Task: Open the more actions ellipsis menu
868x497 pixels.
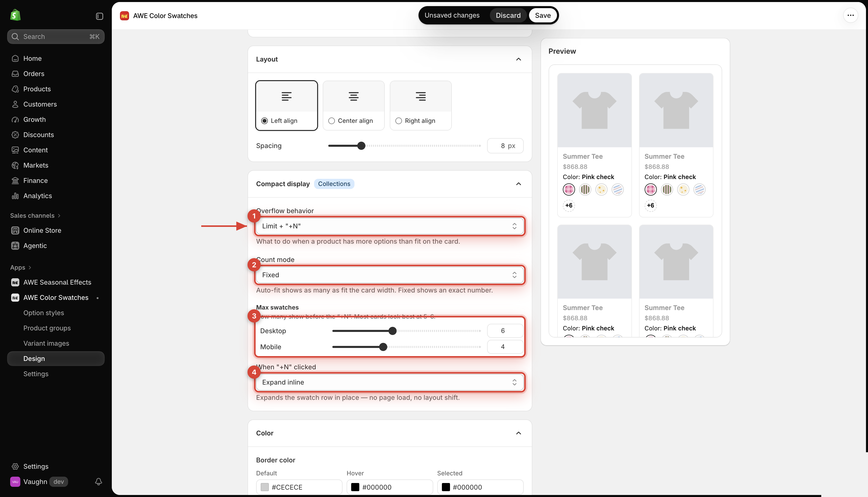Action: [x=851, y=15]
